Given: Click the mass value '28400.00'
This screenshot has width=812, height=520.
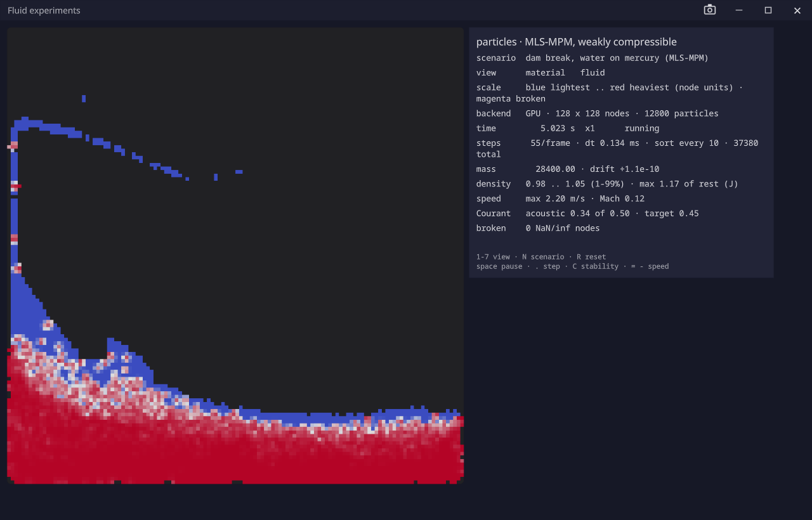Looking at the screenshot, I should coord(555,169).
